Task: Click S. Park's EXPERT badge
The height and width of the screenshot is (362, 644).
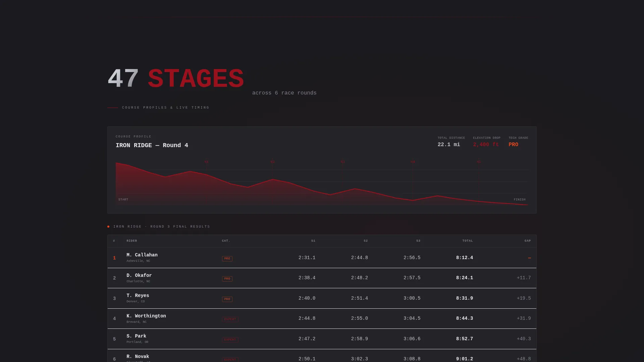Action: point(230,340)
